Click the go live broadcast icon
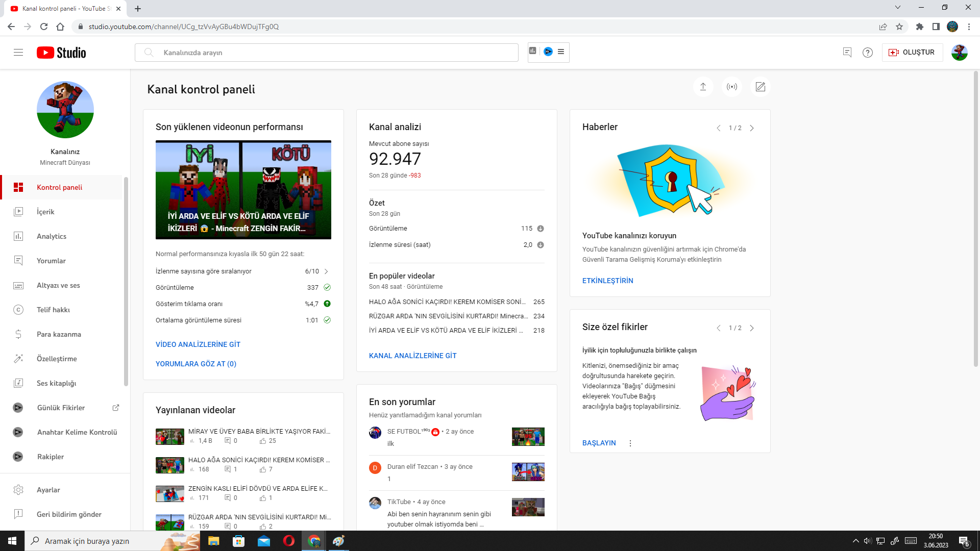This screenshot has height=551, width=980. tap(732, 87)
